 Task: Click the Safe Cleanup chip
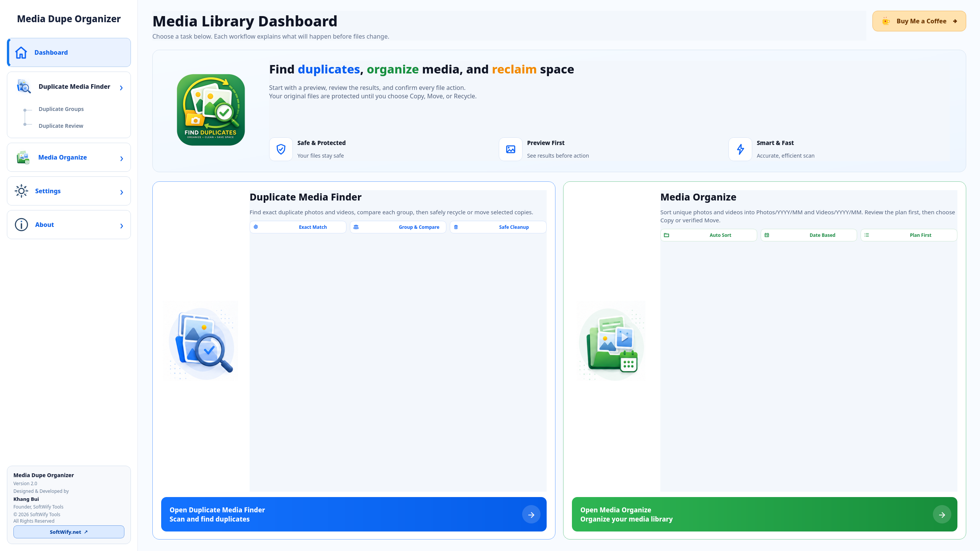pos(498,227)
